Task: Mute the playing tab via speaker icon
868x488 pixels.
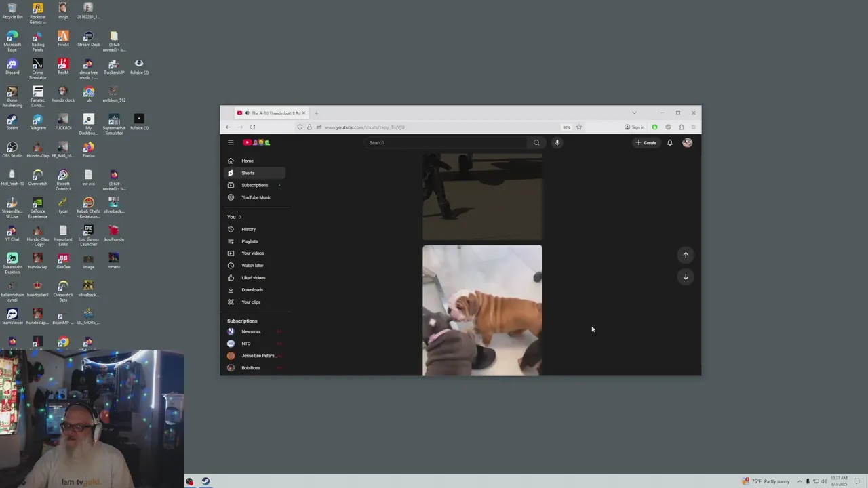Action: coord(247,113)
